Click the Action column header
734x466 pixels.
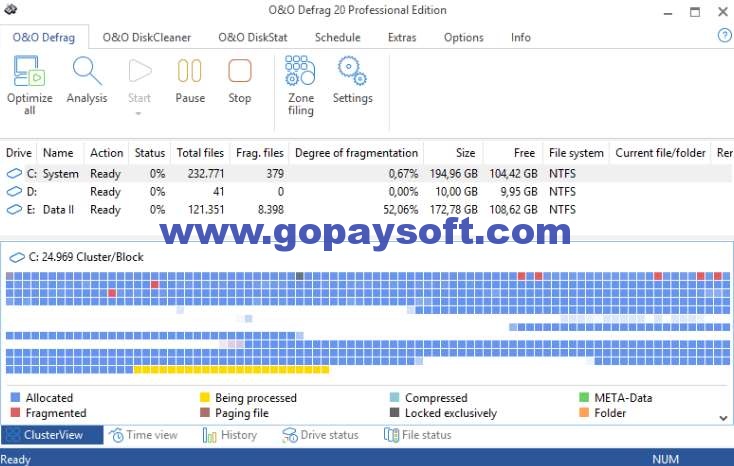[x=107, y=153]
